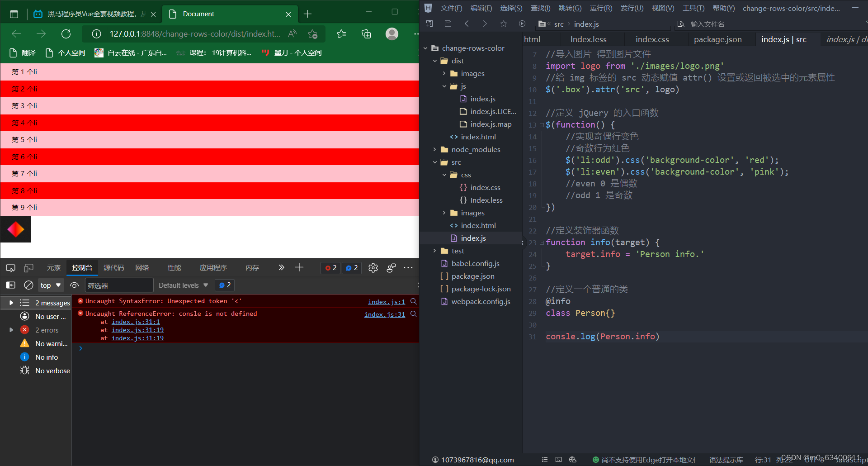Toggle device emulation in DevTools
Image resolution: width=868 pixels, height=466 pixels.
coord(28,268)
